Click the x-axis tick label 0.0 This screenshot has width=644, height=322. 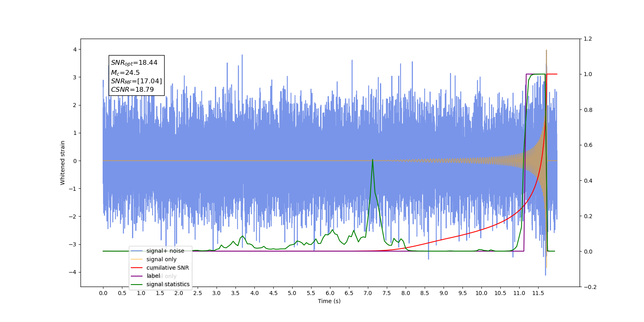tap(103, 293)
